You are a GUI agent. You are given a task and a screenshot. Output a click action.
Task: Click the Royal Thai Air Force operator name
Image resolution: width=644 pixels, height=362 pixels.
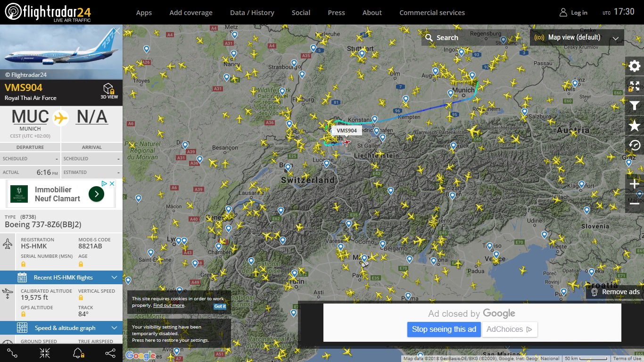pyautogui.click(x=31, y=98)
